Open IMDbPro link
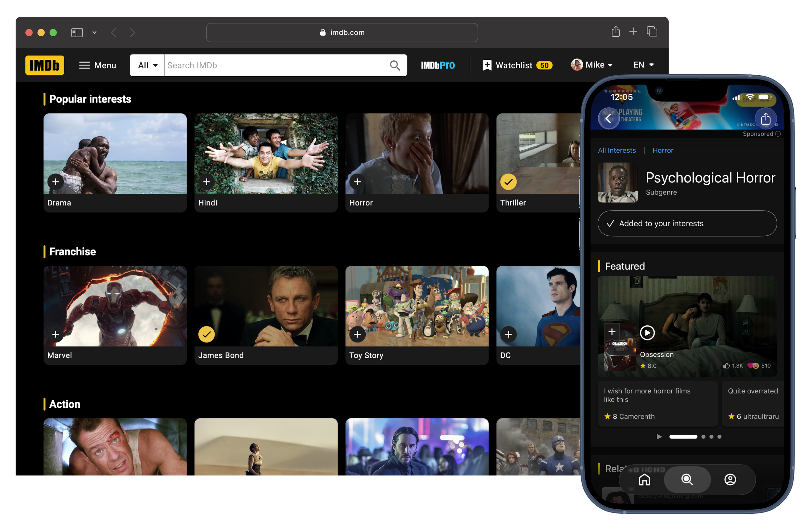The height and width of the screenshot is (531, 812). pos(438,65)
